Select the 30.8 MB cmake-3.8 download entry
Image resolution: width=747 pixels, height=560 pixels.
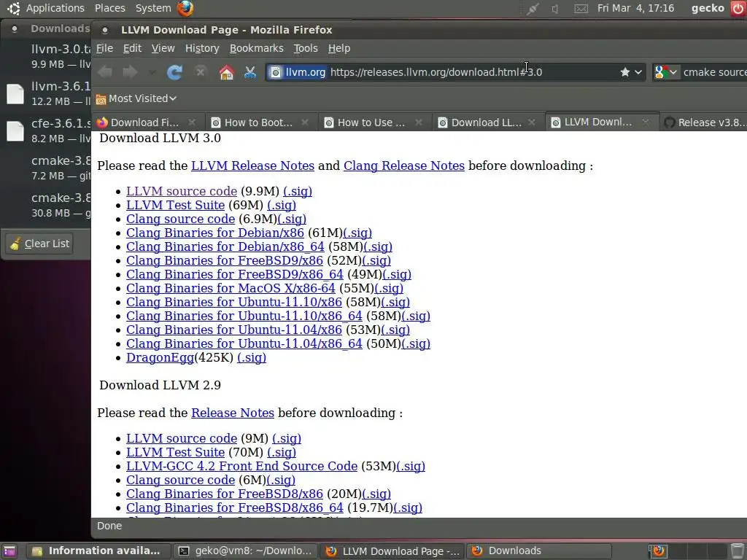(x=47, y=205)
